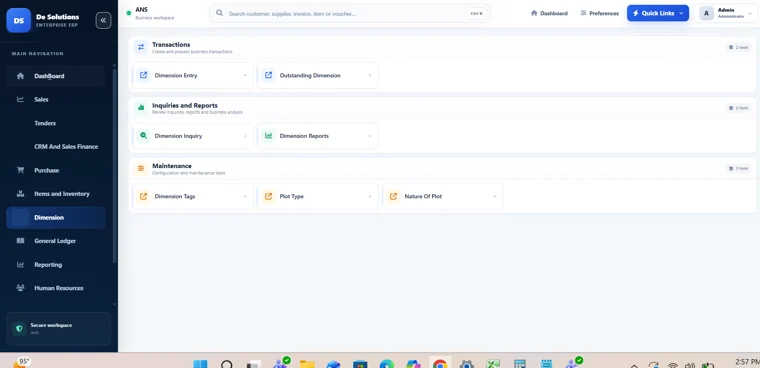Select the active Dimension sidebar item
This screenshot has height=368, width=760.
56,218
